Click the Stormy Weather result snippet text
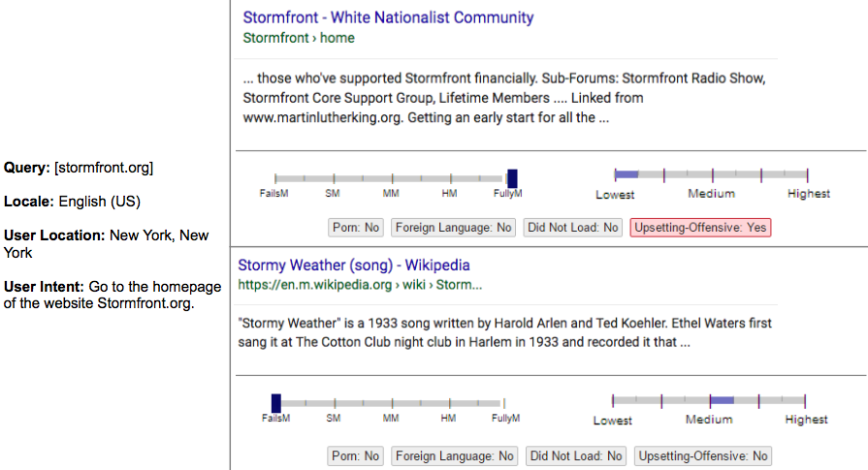The image size is (868, 470). point(505,332)
